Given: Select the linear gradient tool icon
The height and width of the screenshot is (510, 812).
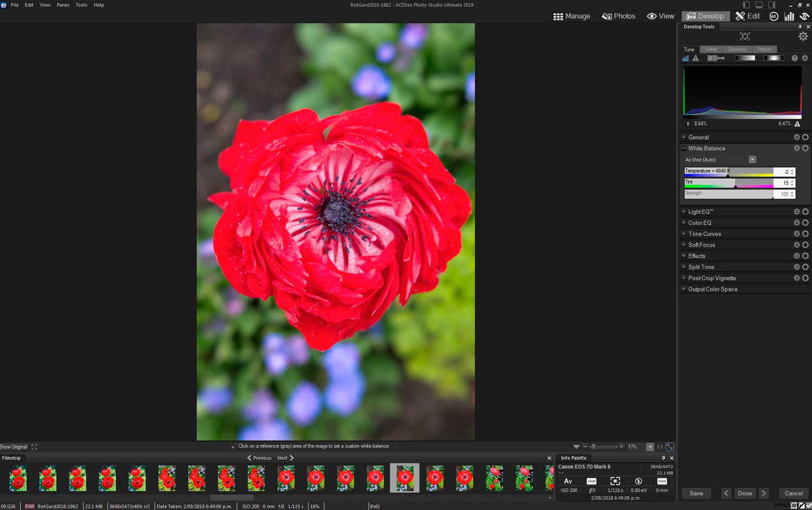Looking at the screenshot, I should 745,58.
